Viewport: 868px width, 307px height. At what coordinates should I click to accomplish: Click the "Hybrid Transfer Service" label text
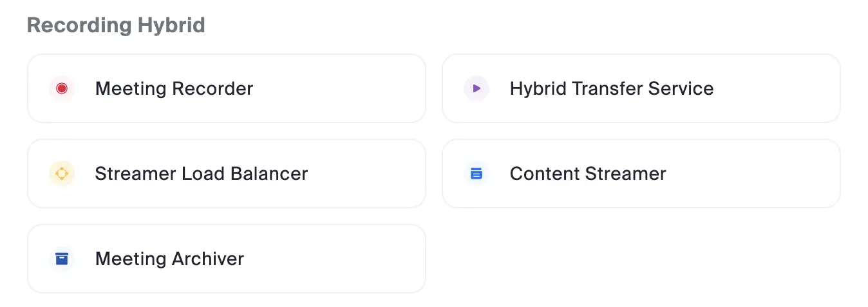click(x=611, y=88)
